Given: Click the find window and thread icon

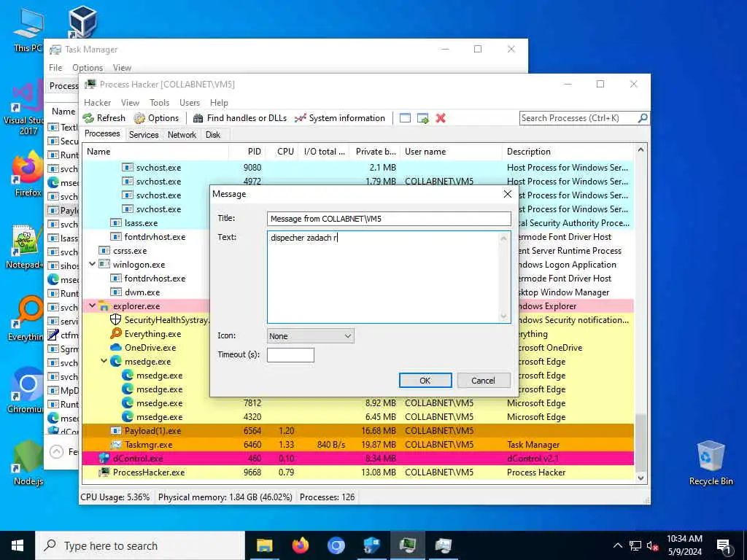Looking at the screenshot, I should [422, 118].
